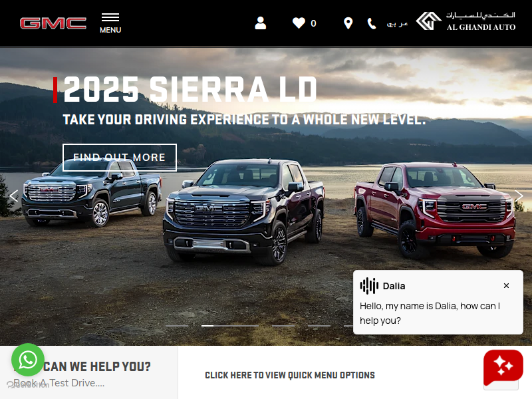Click the GMC logo
532x399 pixels.
[x=53, y=23]
